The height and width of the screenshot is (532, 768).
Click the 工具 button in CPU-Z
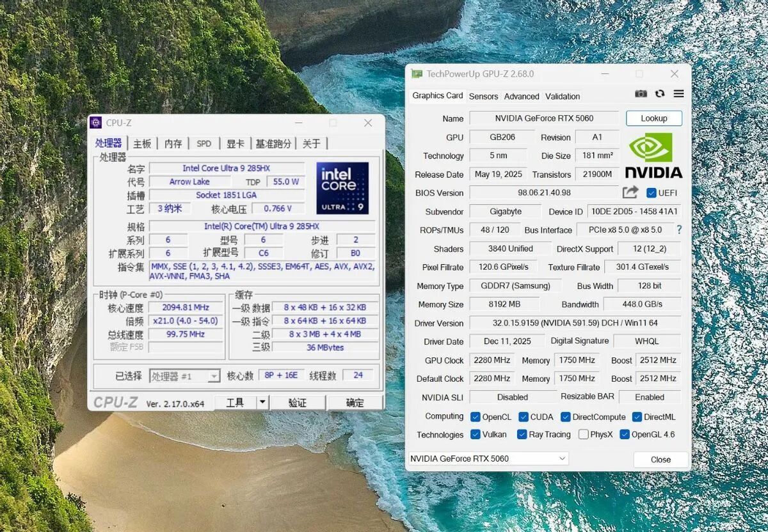point(235,402)
